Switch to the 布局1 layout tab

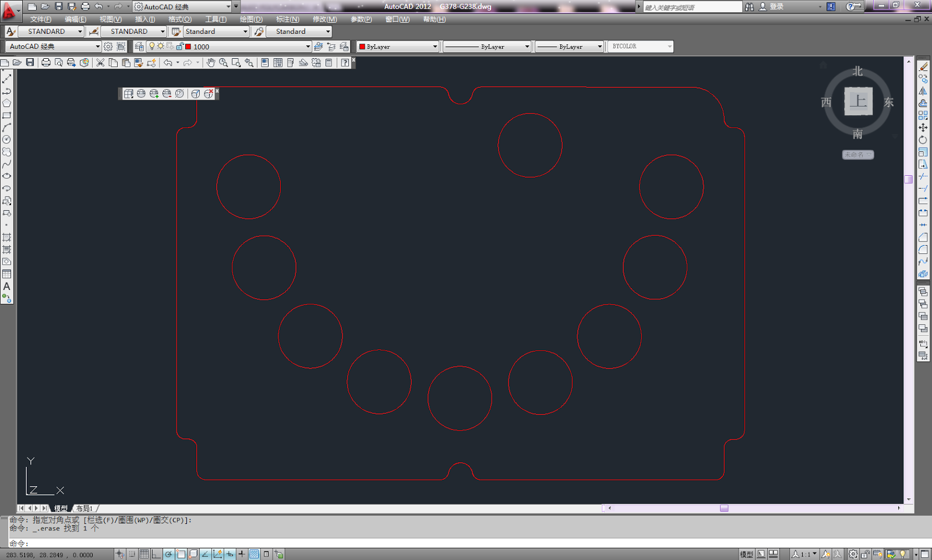pyautogui.click(x=85, y=508)
